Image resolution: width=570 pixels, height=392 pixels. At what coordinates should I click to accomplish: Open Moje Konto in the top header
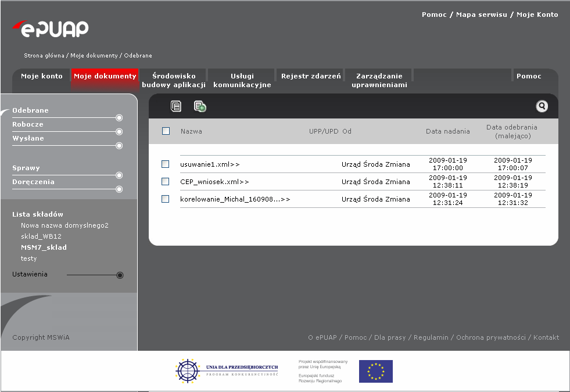point(537,15)
